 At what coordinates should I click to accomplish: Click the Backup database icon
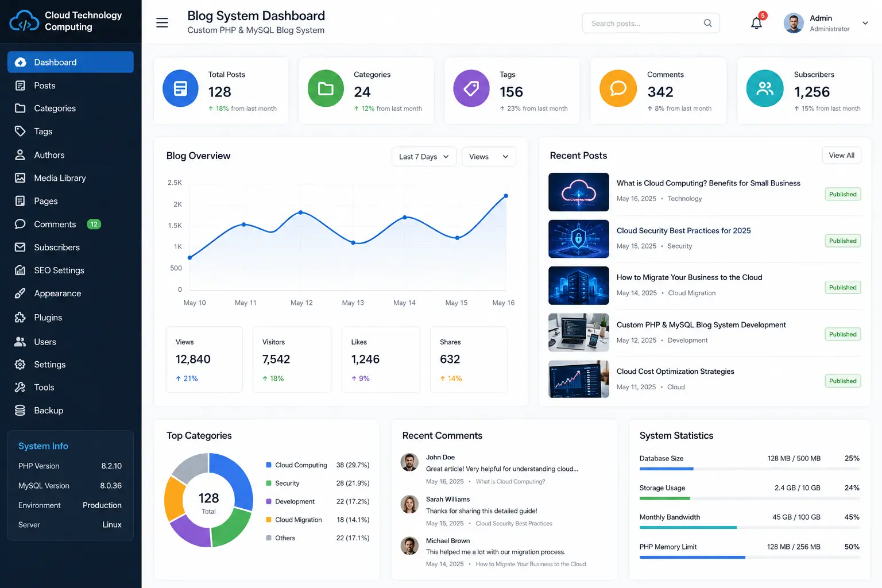(20, 411)
